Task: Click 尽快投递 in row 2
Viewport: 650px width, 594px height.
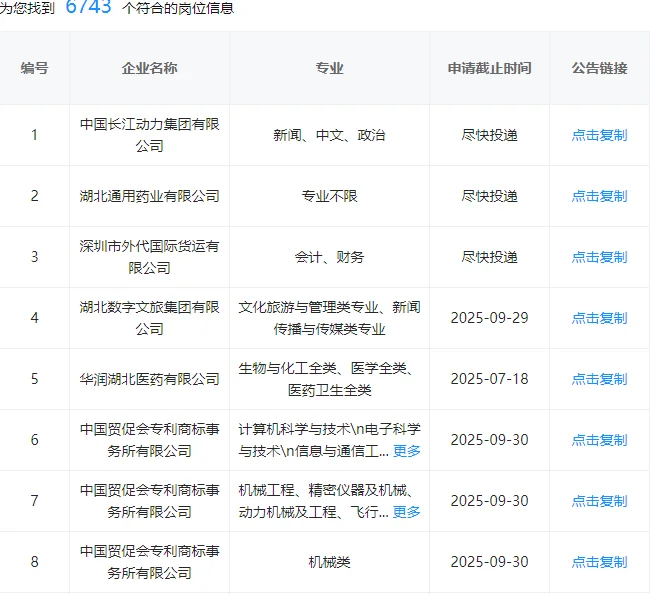Action: pyautogui.click(x=490, y=196)
